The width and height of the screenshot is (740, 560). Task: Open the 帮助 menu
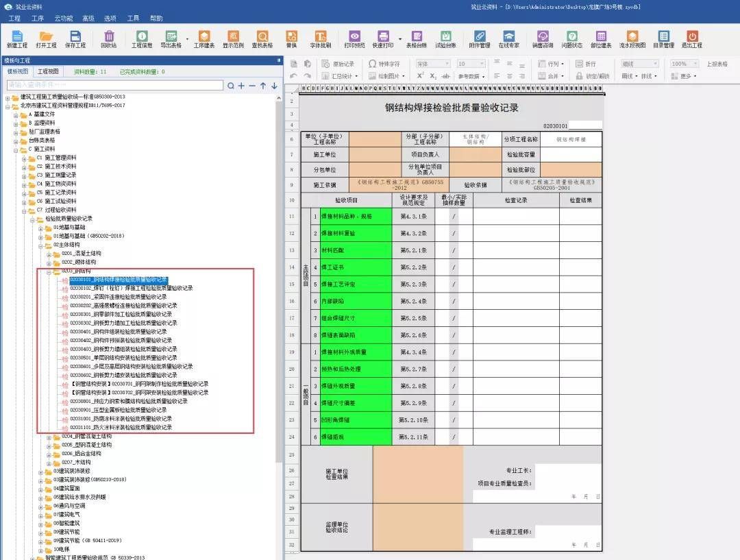pyautogui.click(x=156, y=18)
